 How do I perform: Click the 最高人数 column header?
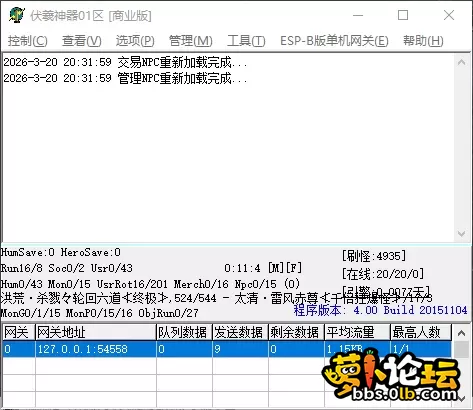tap(421, 332)
